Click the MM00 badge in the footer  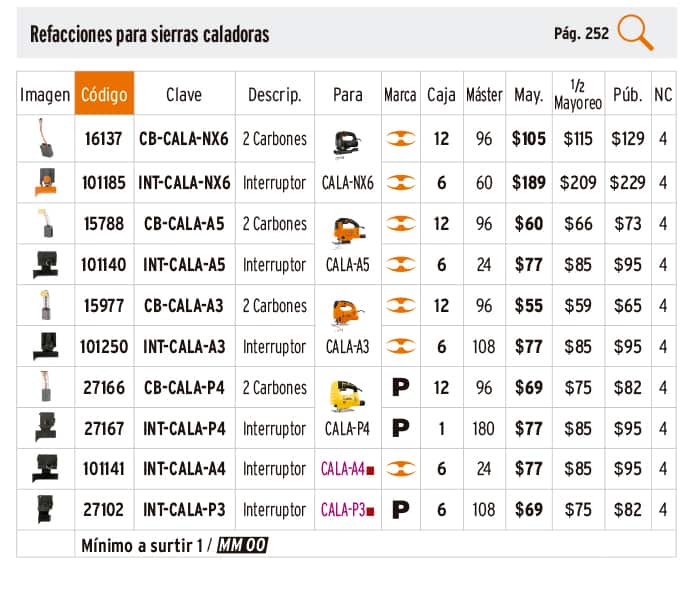click(x=242, y=545)
